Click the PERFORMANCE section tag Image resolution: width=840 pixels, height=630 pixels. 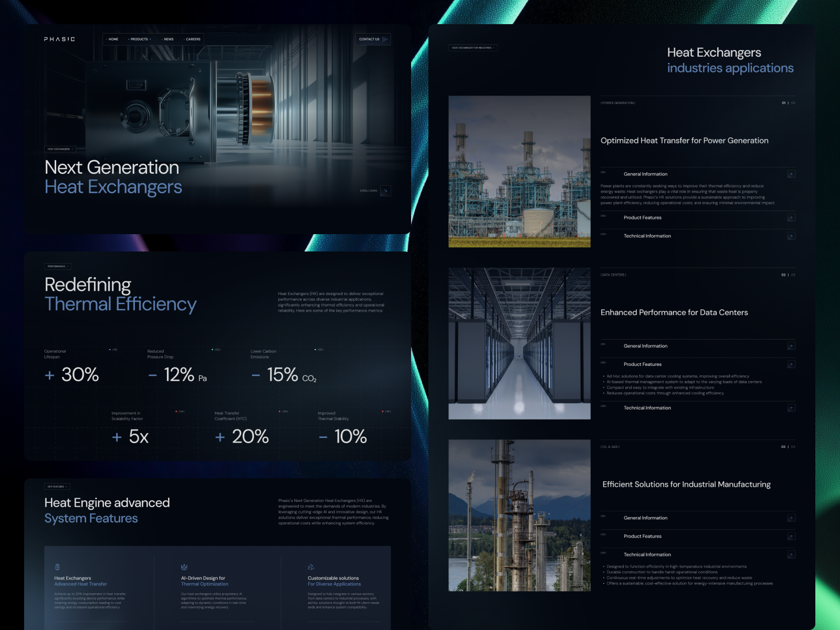tap(58, 266)
